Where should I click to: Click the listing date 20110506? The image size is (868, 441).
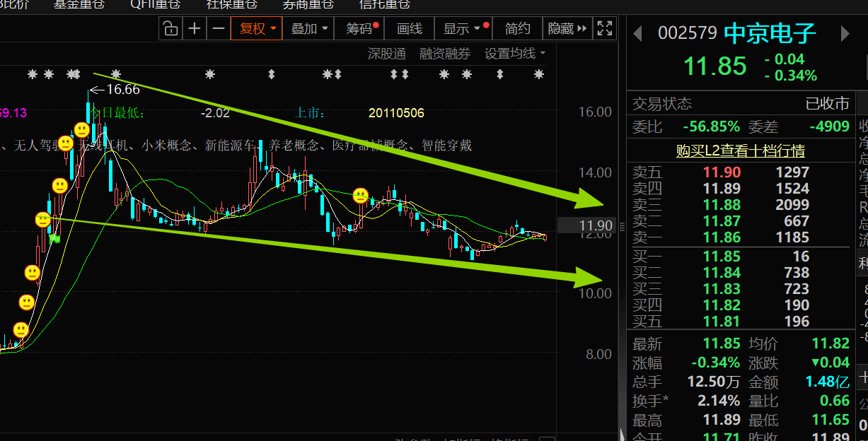[x=396, y=113]
